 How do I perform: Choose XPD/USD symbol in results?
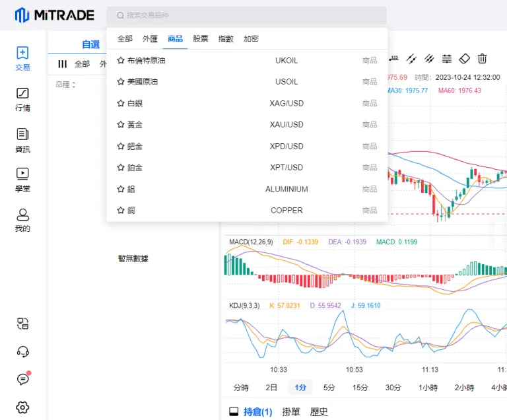287,146
